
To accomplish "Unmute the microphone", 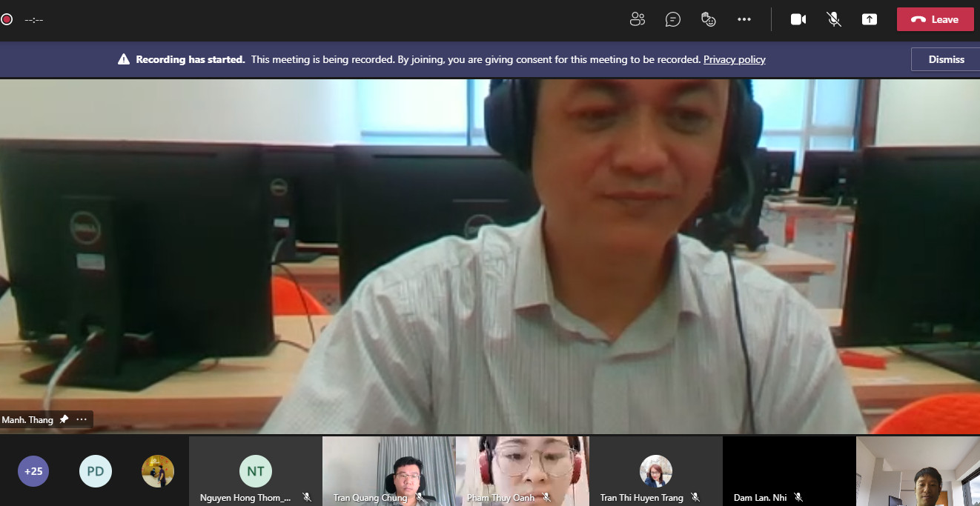I will click(834, 19).
